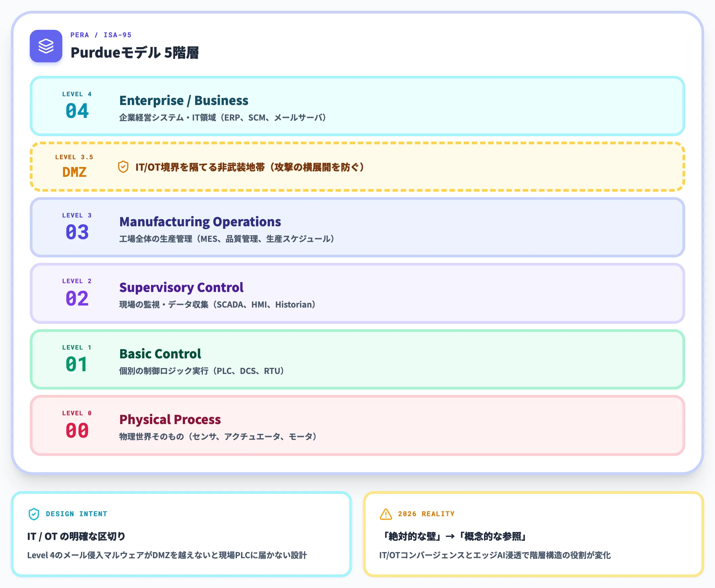The height and width of the screenshot is (588, 715).
Task: Click the センサ、アクチュエータ description line
Action: [x=218, y=437]
